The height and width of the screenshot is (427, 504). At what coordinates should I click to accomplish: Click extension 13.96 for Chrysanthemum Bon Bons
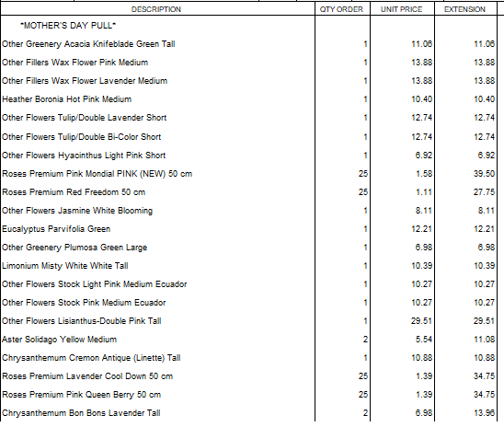tap(484, 413)
